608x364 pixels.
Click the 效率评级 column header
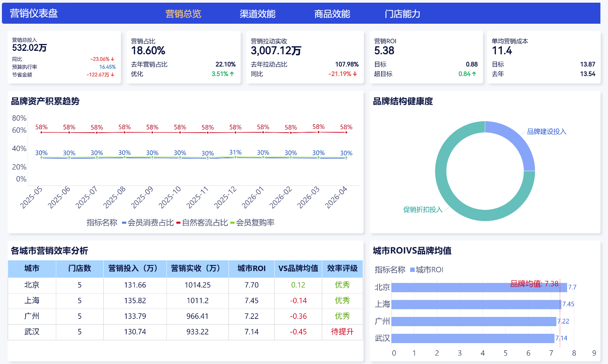342,268
